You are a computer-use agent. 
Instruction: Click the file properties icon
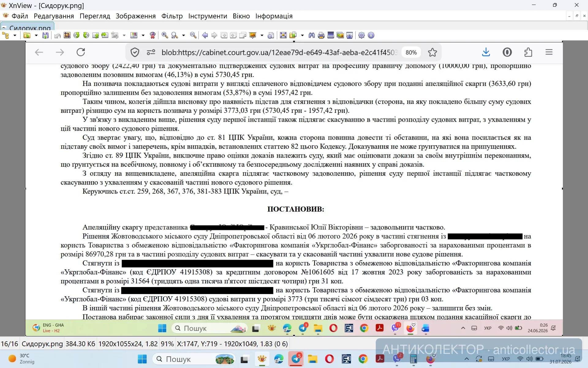tap(271, 35)
